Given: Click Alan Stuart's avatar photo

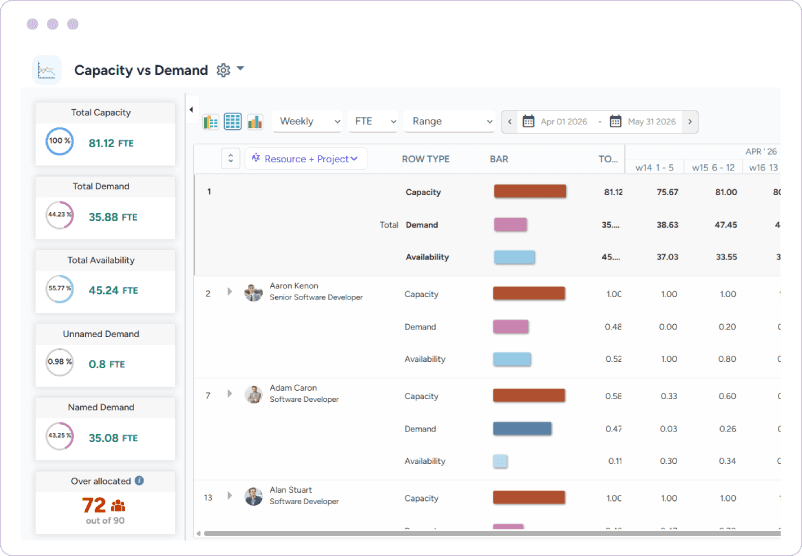Looking at the screenshot, I should [253, 496].
